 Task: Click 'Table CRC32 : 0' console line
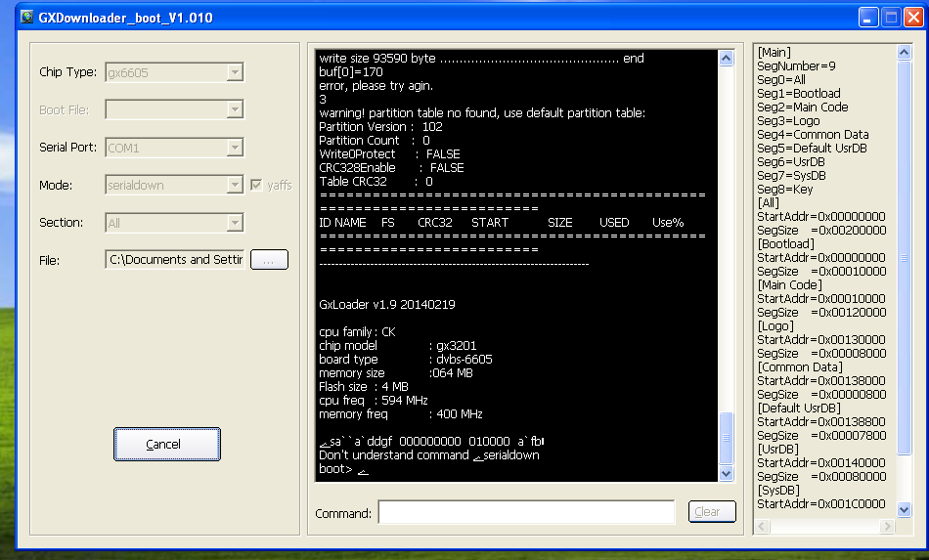pyautogui.click(x=376, y=181)
